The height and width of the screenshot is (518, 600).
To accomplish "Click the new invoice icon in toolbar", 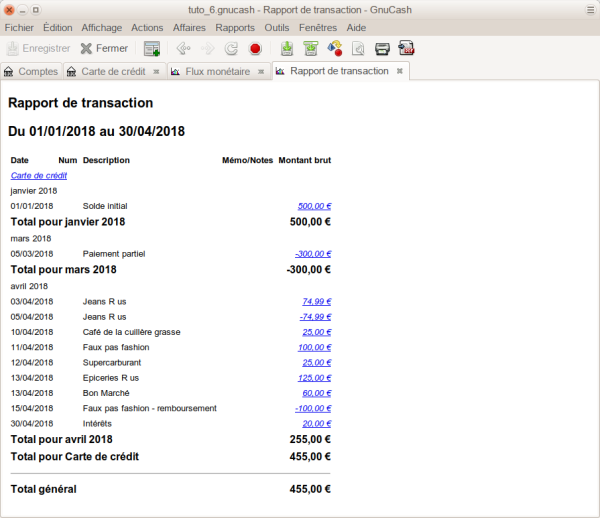I will pyautogui.click(x=152, y=49).
